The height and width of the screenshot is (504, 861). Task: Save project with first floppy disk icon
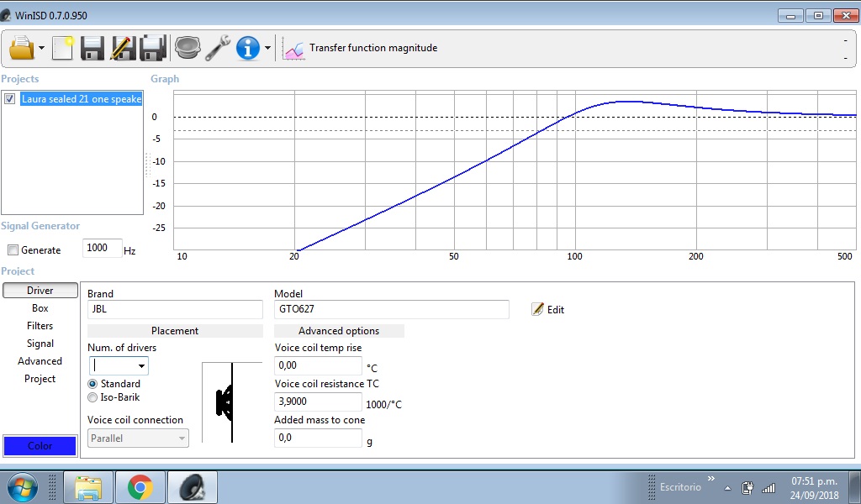tap(92, 48)
